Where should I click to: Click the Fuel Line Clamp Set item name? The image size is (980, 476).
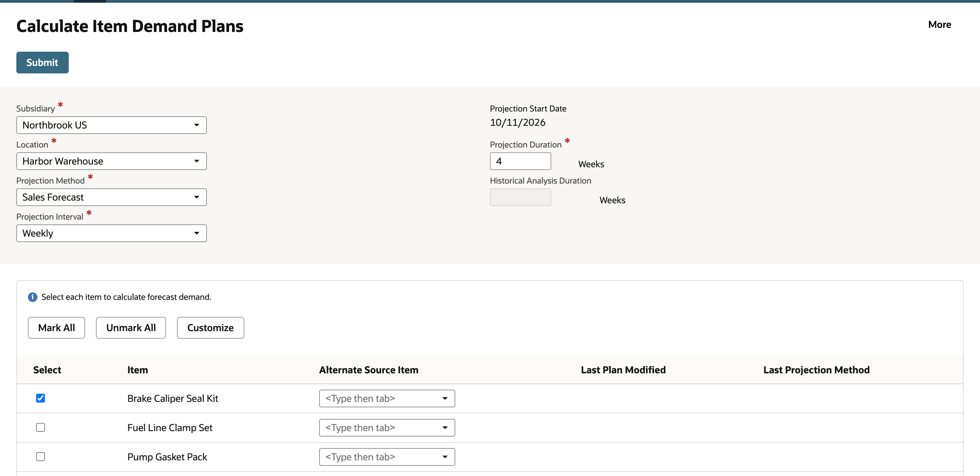tap(170, 428)
